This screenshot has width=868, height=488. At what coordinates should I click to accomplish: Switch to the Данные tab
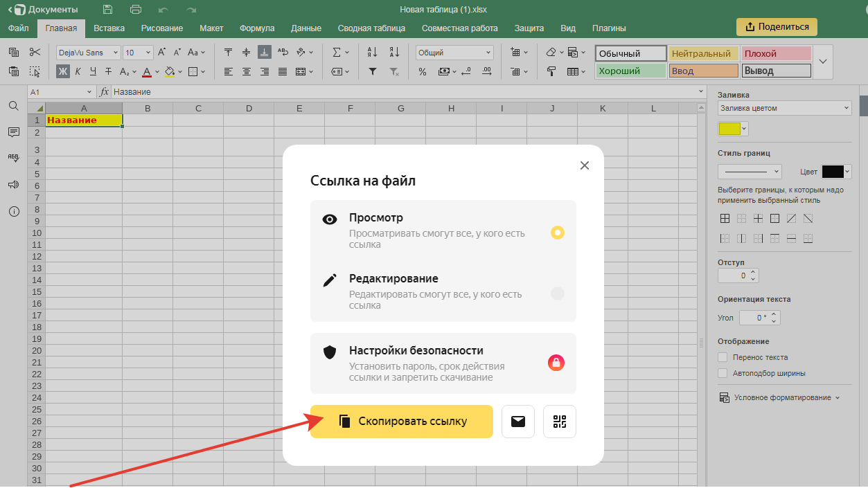(306, 28)
